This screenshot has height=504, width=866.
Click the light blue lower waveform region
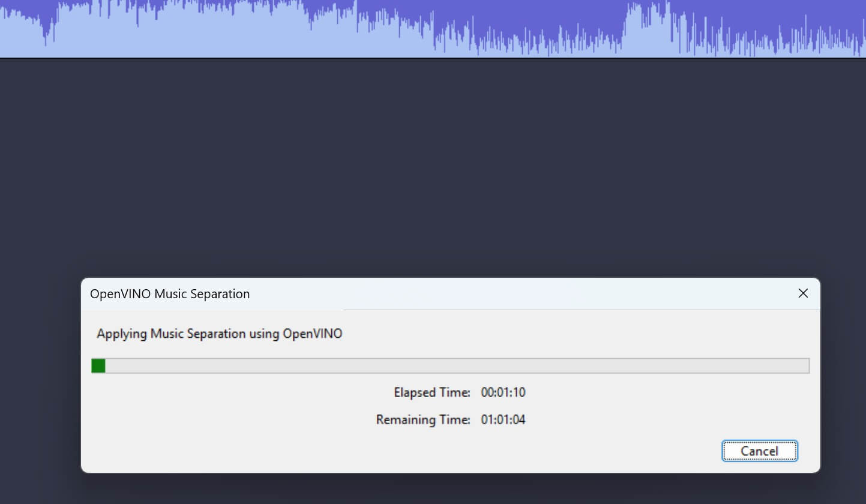point(180,45)
